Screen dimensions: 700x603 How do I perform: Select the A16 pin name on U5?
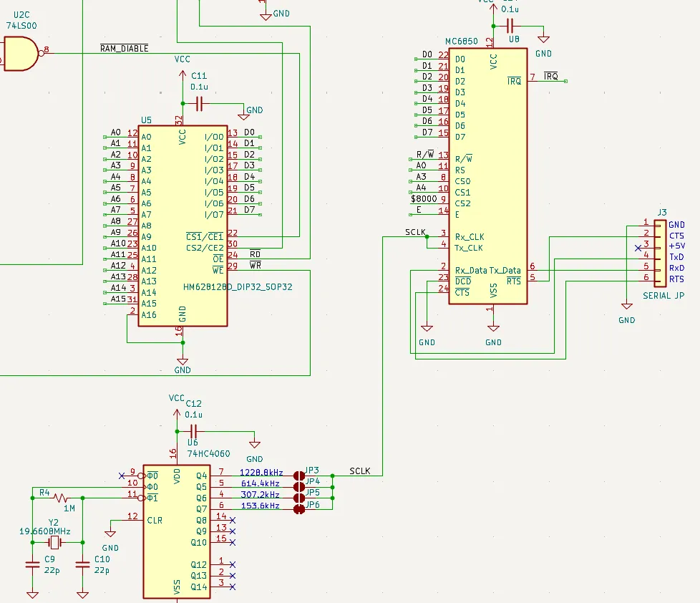coord(149,315)
